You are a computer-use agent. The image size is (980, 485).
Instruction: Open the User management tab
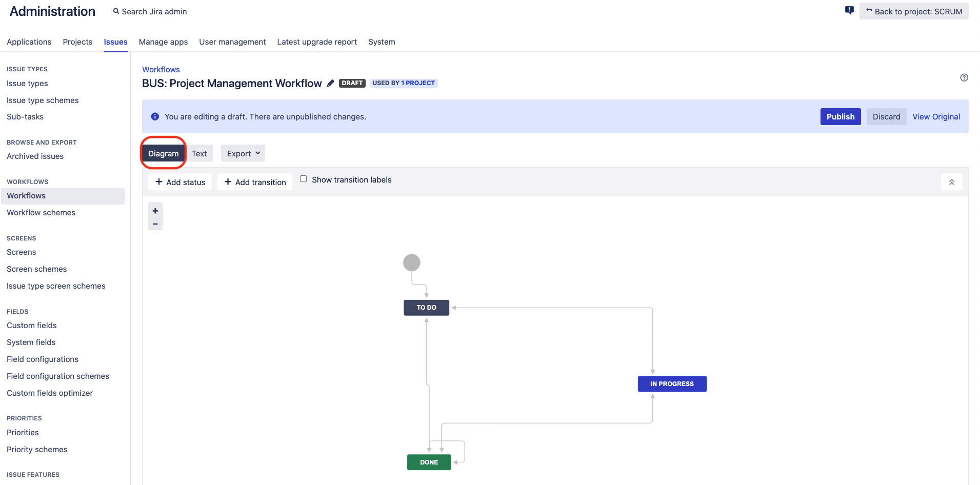click(232, 42)
